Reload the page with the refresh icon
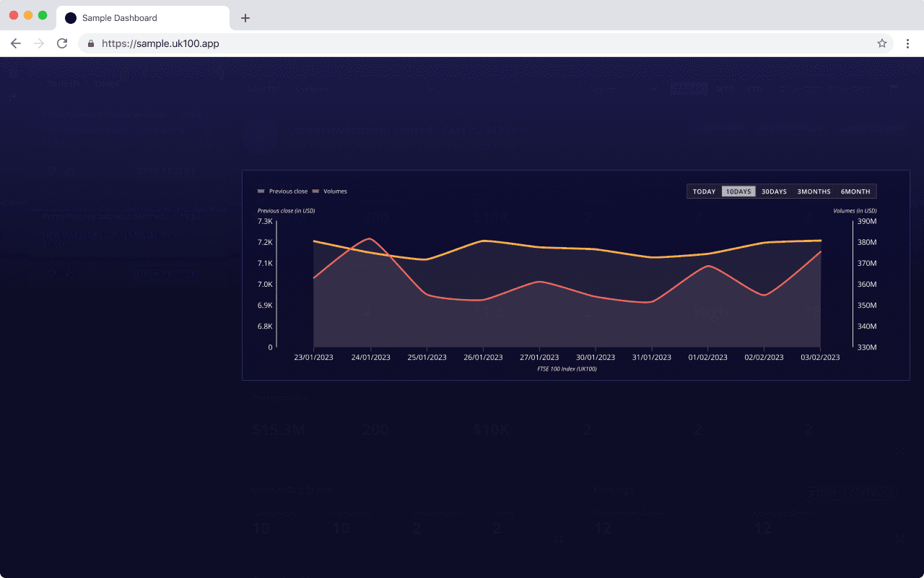This screenshot has width=924, height=578. coord(62,43)
